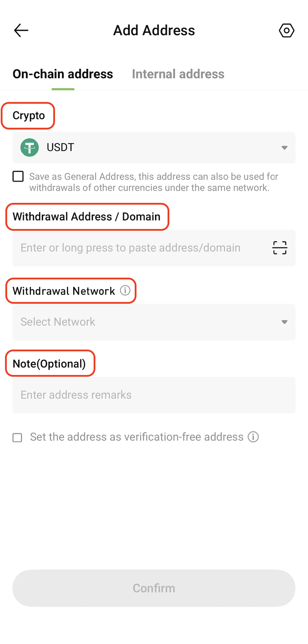The height and width of the screenshot is (644, 308).
Task: Tap the Save as General Address description
Action: (154, 182)
